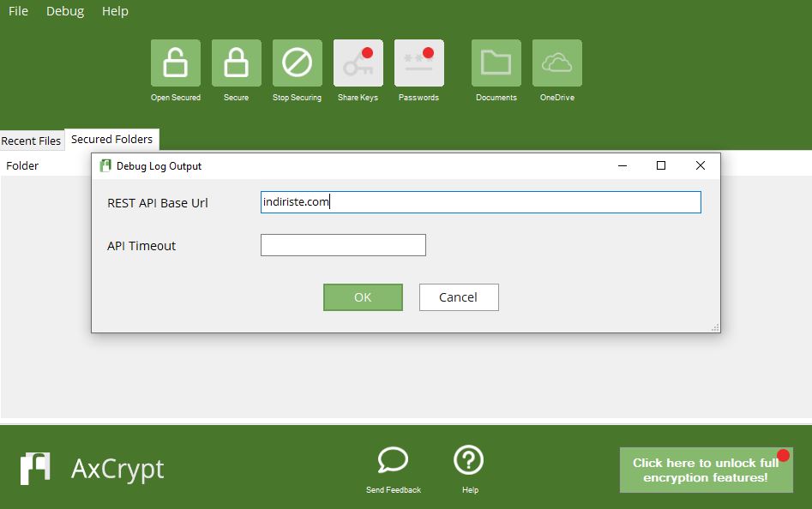
Task: Click the Help question mark icon
Action: (x=469, y=460)
